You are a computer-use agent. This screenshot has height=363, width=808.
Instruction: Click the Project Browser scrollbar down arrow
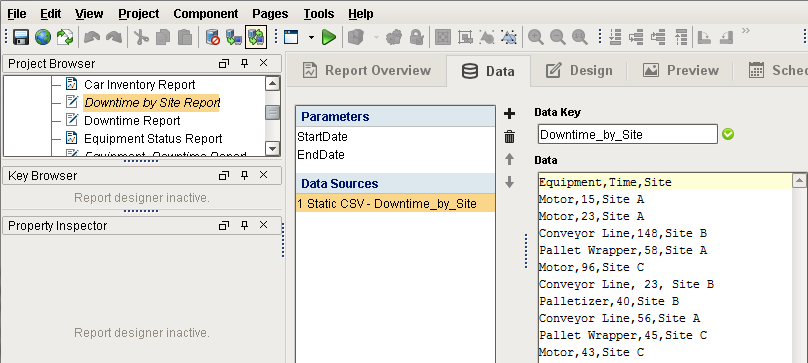pos(273,148)
